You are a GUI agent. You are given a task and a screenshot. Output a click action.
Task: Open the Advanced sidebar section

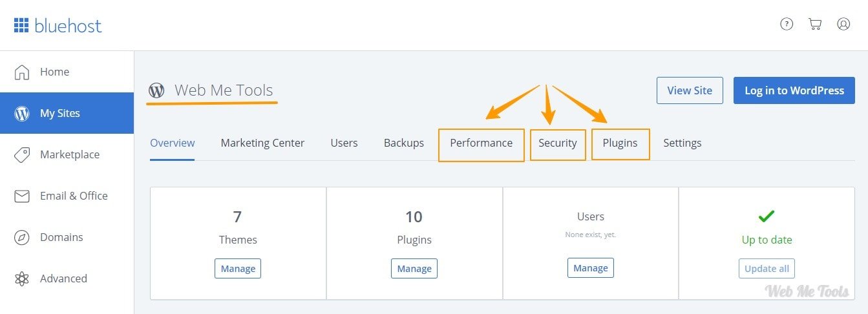67,278
